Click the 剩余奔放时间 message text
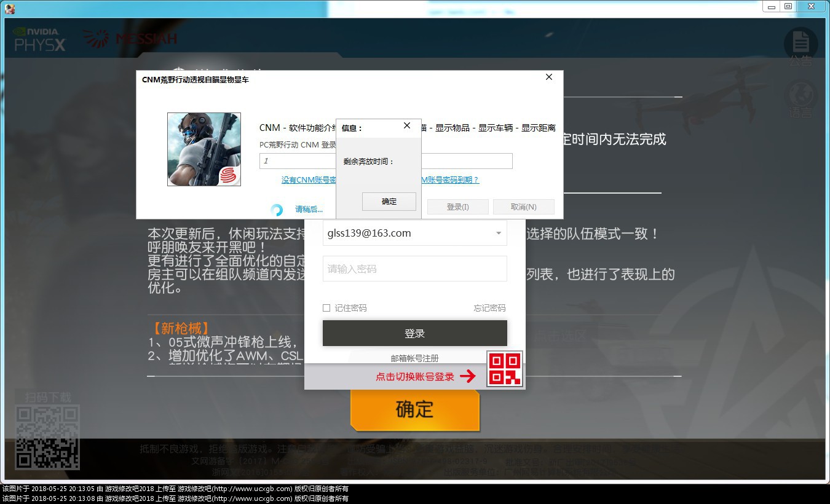Screen dimensions: 830x504 [x=368, y=162]
